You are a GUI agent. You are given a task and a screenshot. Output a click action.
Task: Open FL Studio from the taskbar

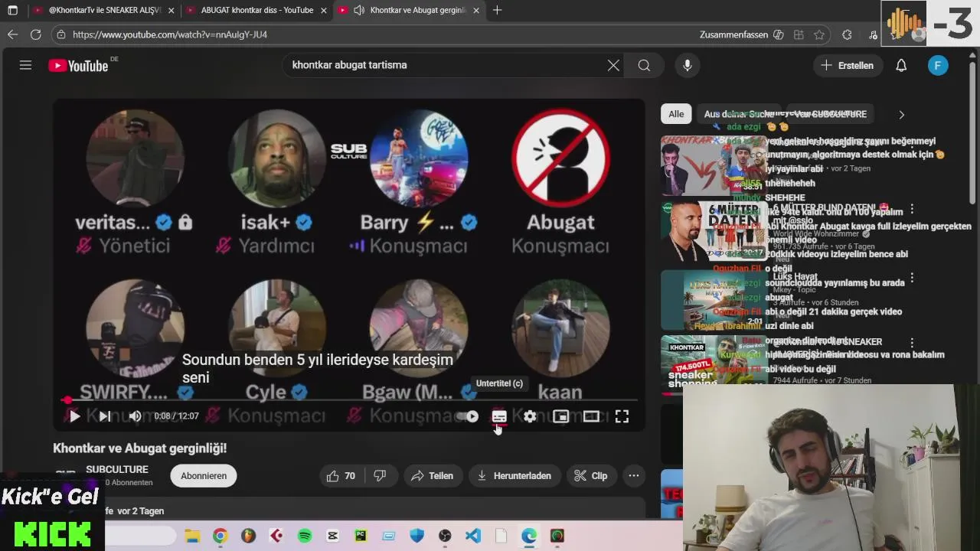[x=248, y=536]
